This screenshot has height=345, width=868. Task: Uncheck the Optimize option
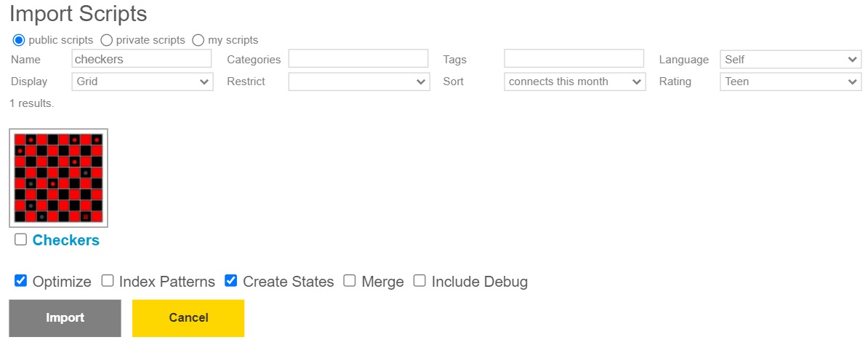pyautogui.click(x=20, y=281)
